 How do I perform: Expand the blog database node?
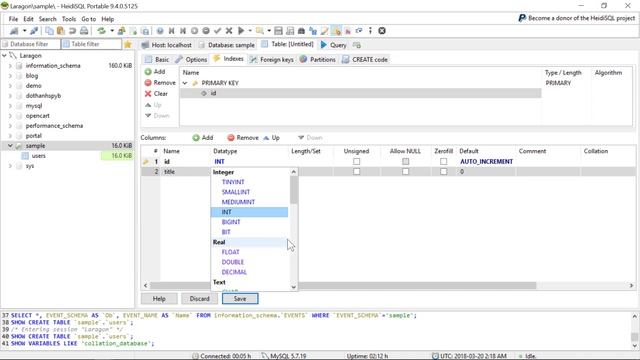pos(10,76)
